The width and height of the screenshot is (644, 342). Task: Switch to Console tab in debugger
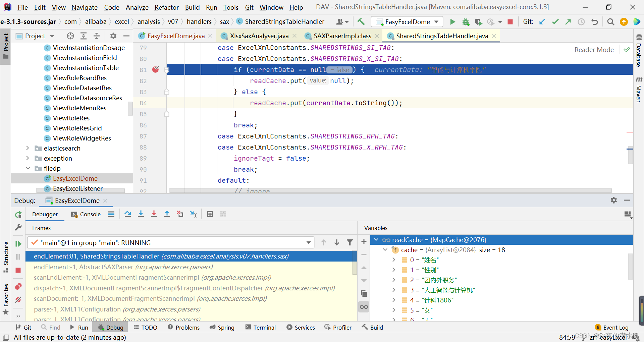(86, 214)
